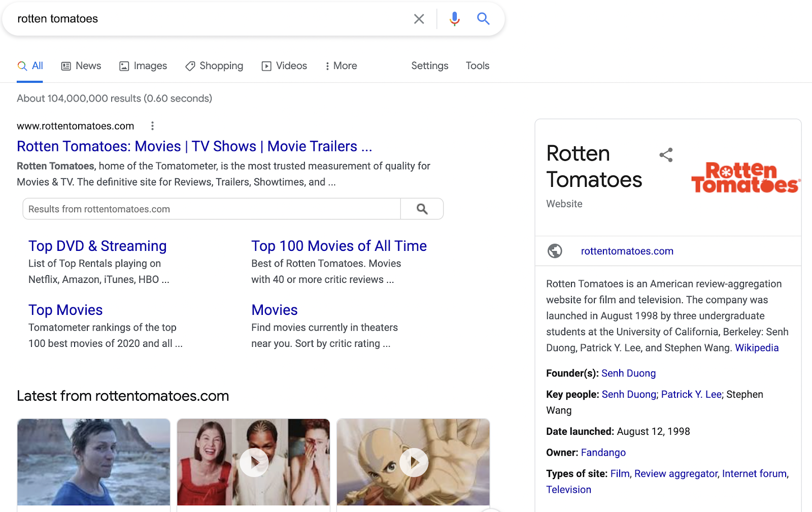The image size is (812, 512).
Task: Play the animated Avatar character video
Action: (413, 462)
